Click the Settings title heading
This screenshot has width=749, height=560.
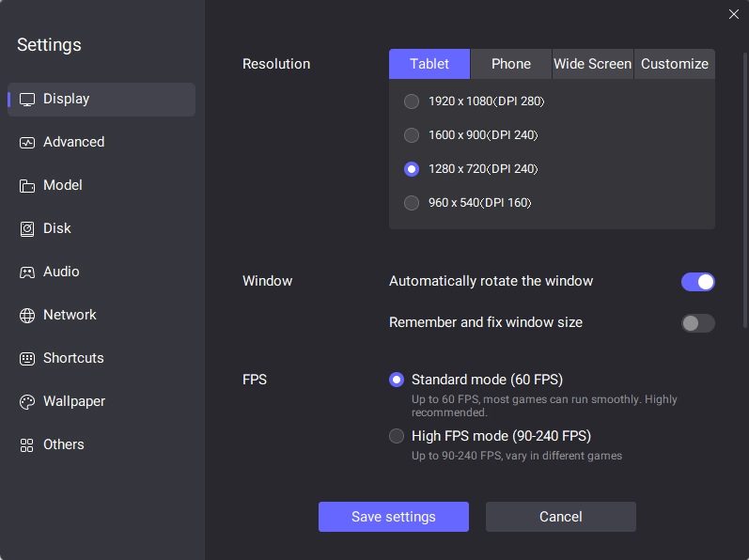[49, 45]
